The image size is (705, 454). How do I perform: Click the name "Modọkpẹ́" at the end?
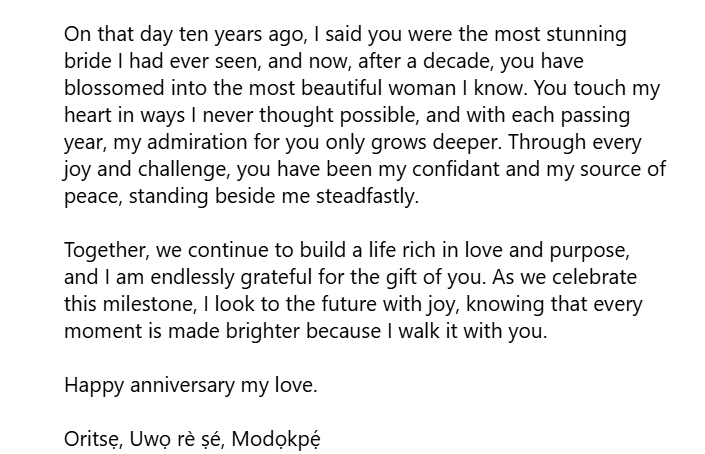tap(276, 439)
